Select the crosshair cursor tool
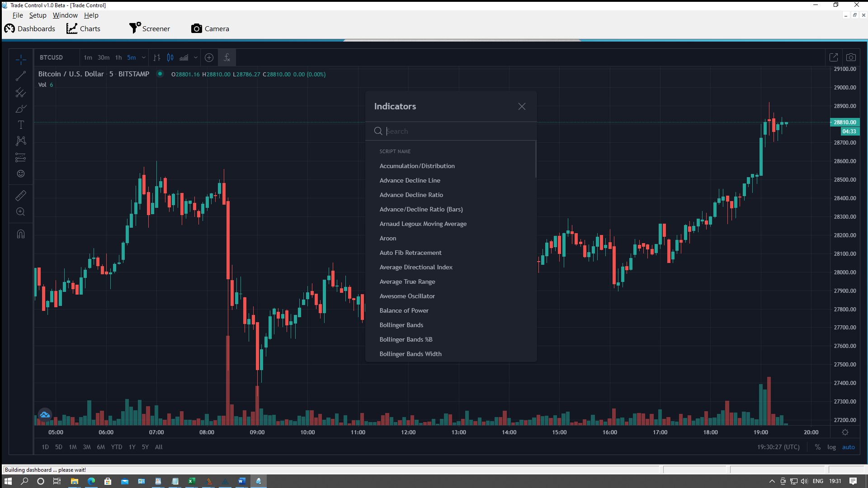Screen dimensions: 868x488 (21, 59)
